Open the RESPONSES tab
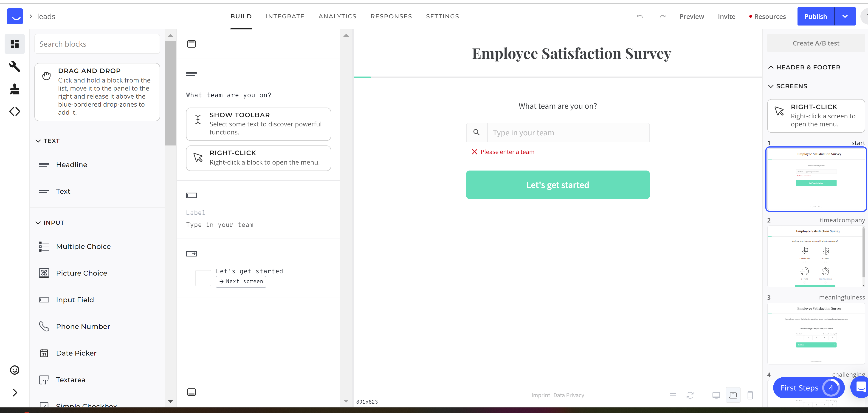The height and width of the screenshot is (413, 868). coord(391,17)
